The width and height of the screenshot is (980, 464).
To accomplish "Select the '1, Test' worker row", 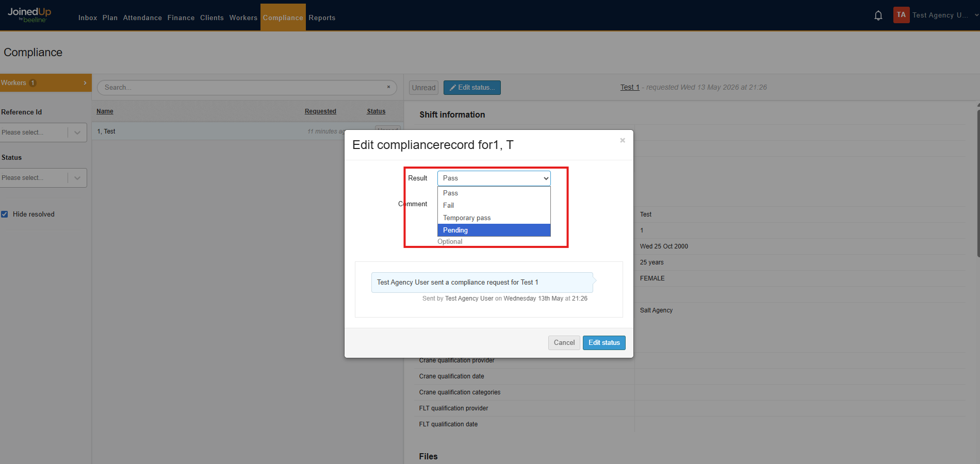I will pyautogui.click(x=248, y=131).
